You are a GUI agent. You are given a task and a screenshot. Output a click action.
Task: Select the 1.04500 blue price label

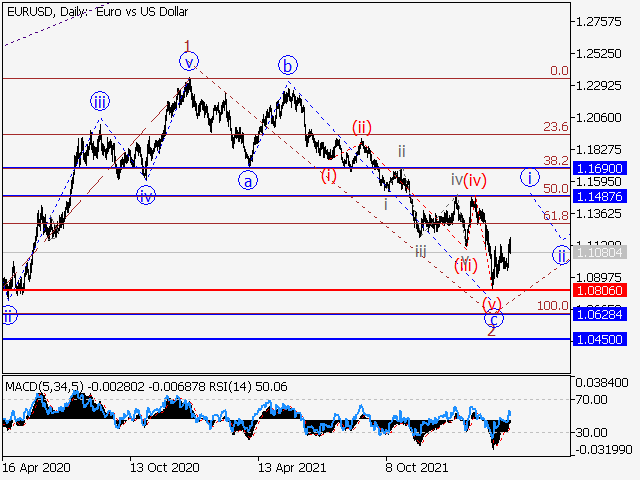coord(599,339)
